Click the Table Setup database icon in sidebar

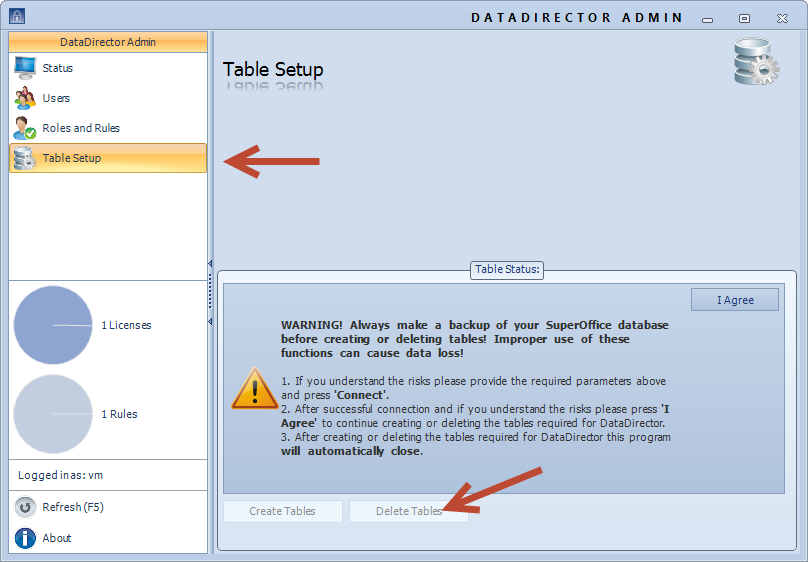(x=24, y=158)
